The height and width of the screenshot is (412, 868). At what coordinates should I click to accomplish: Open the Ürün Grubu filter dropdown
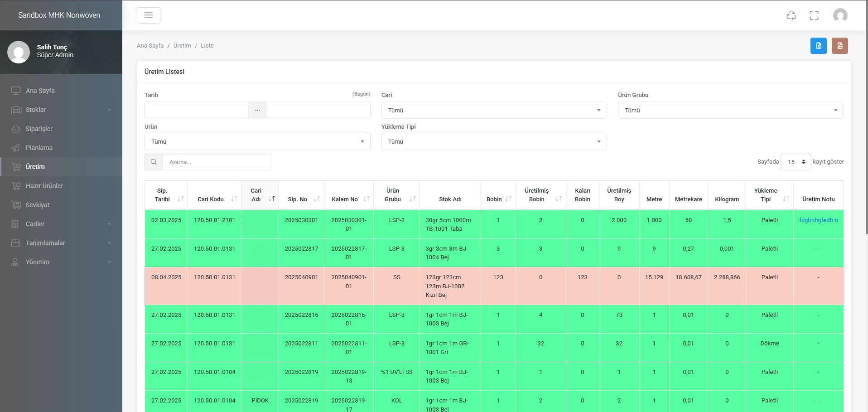point(731,110)
